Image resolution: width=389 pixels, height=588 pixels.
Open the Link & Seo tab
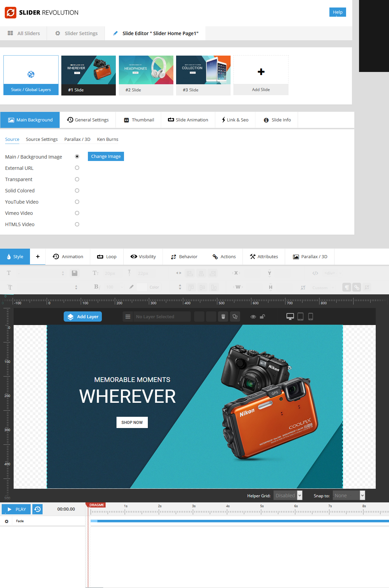(235, 120)
